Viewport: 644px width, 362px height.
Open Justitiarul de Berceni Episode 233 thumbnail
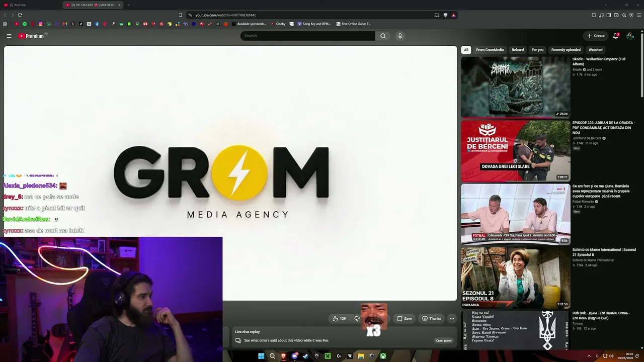coord(516,150)
